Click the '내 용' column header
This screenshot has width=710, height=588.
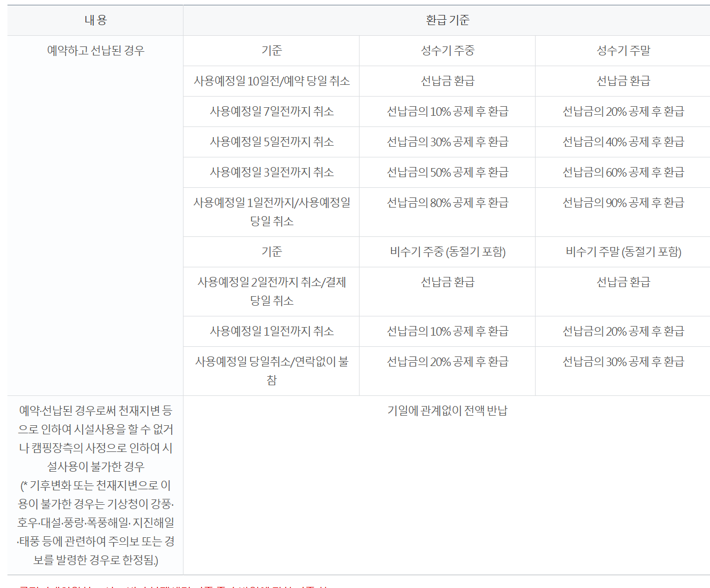click(95, 20)
